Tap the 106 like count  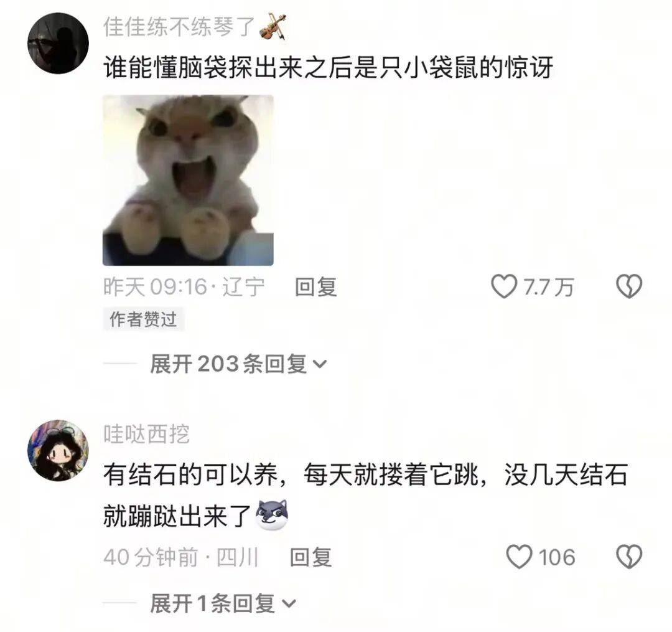click(x=556, y=557)
